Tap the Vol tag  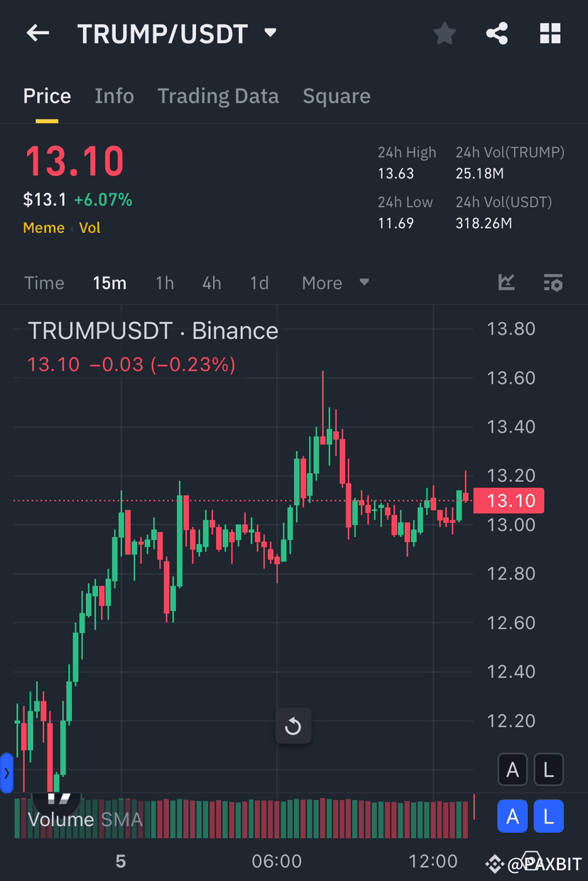[x=89, y=228]
